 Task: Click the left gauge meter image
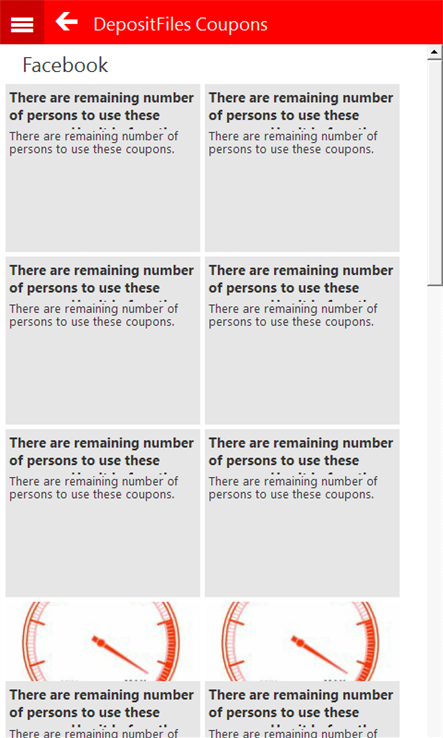pyautogui.click(x=103, y=641)
